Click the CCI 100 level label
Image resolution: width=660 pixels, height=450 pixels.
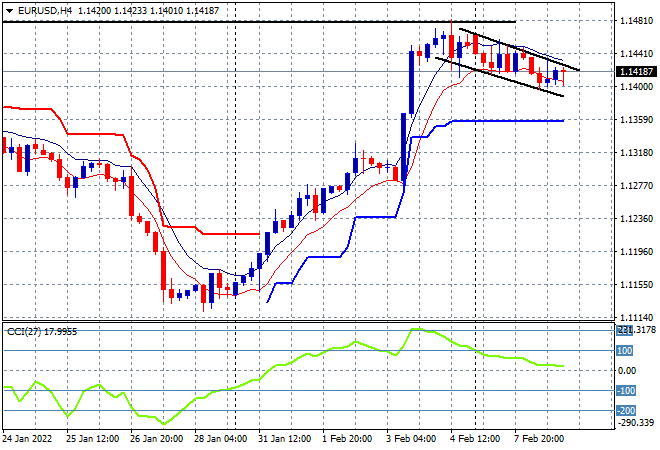(x=622, y=351)
